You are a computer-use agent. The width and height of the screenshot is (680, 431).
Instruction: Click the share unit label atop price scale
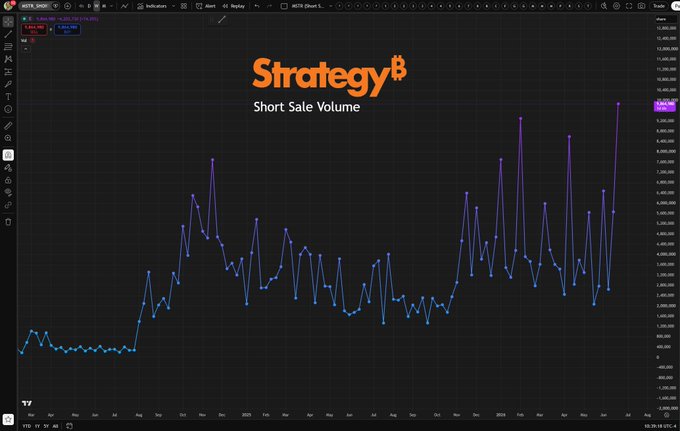661,19
